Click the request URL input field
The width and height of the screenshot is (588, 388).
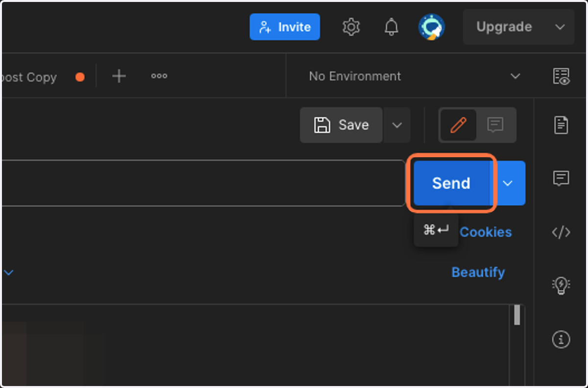pyautogui.click(x=204, y=183)
